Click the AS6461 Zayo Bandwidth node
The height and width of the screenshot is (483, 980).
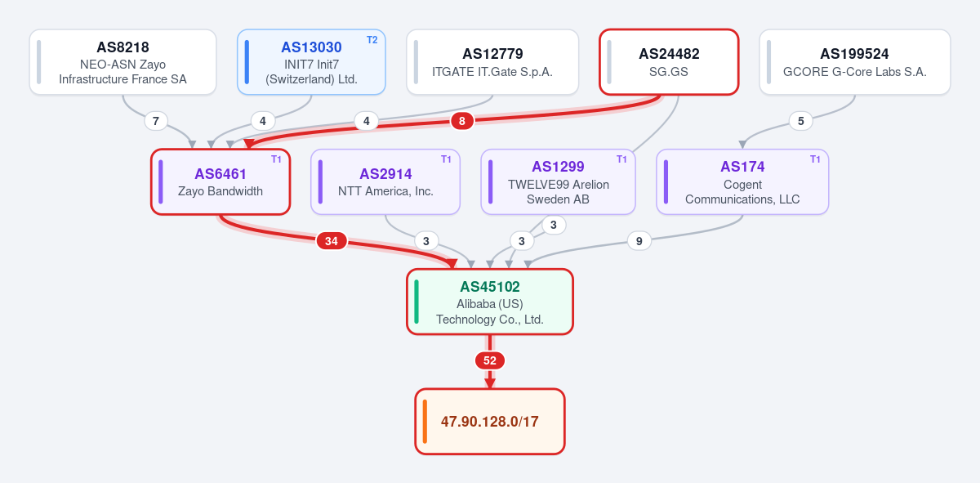(x=220, y=182)
